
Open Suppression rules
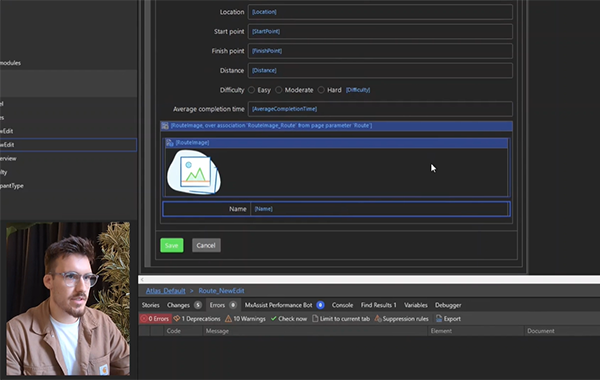pyautogui.click(x=401, y=319)
